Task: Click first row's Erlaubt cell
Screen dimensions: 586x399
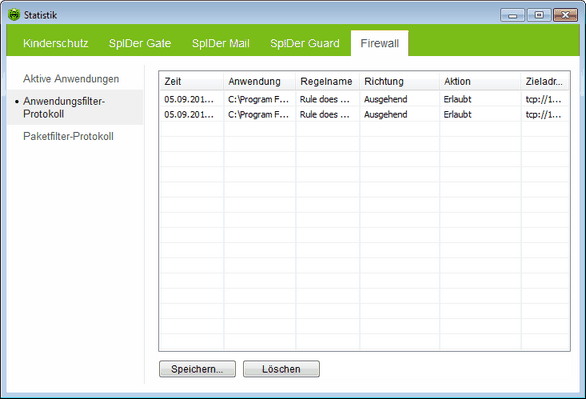Action: click(480, 99)
